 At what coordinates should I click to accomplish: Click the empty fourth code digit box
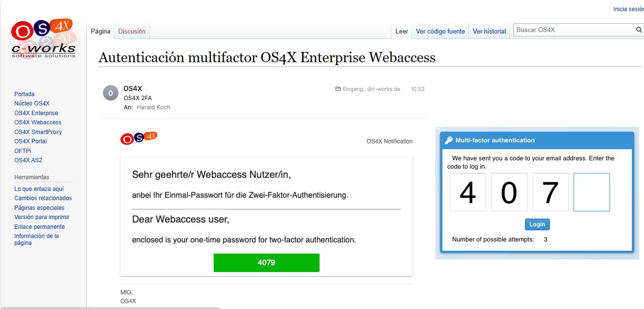tap(592, 192)
